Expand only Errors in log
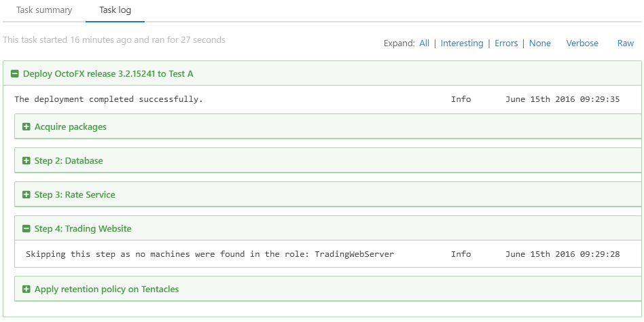 pyautogui.click(x=506, y=43)
